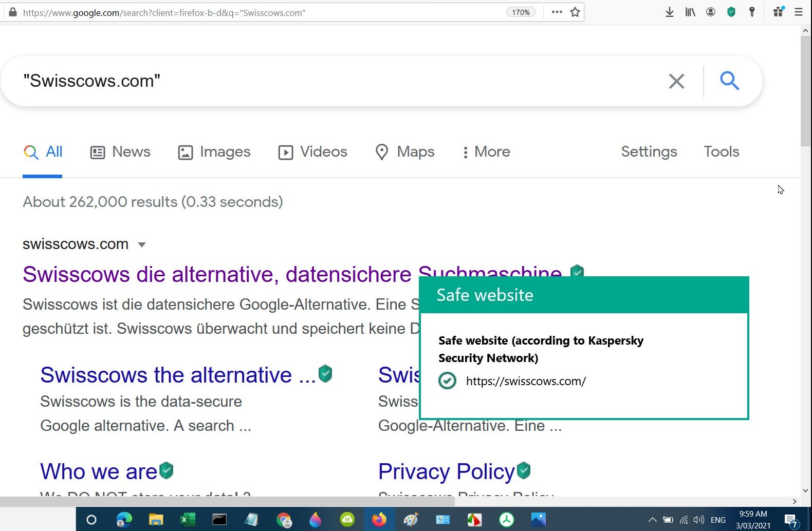The image size is (812, 531).
Task: Open 'Swisscows the alternative ...' sitelink
Action: click(x=178, y=375)
